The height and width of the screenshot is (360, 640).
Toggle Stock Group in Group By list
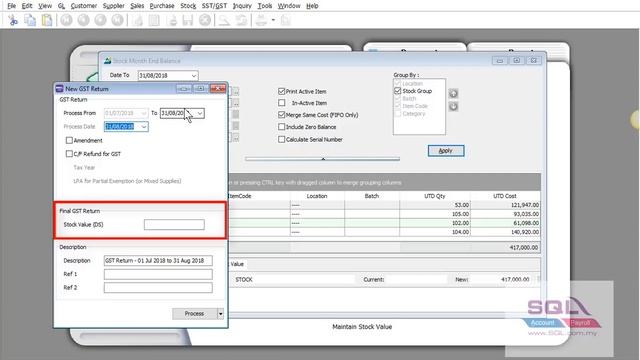tap(398, 91)
